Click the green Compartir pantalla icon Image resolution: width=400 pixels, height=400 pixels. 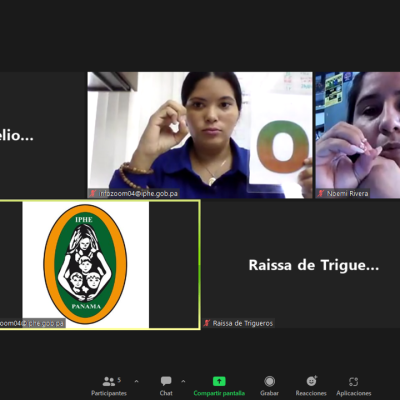219,381
